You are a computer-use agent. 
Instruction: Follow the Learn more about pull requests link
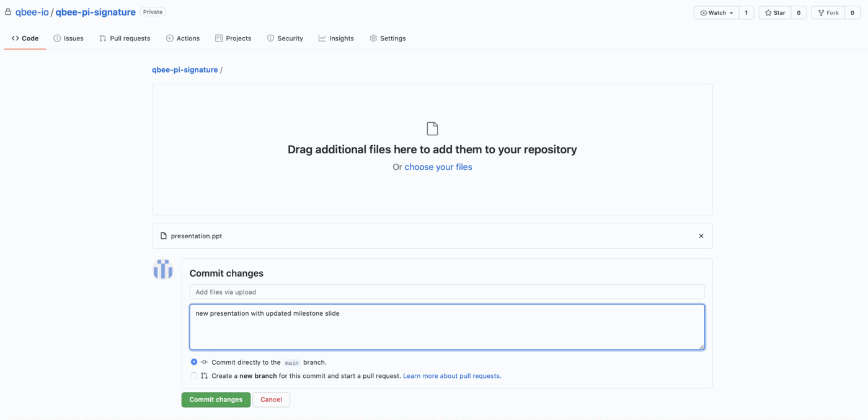point(452,375)
